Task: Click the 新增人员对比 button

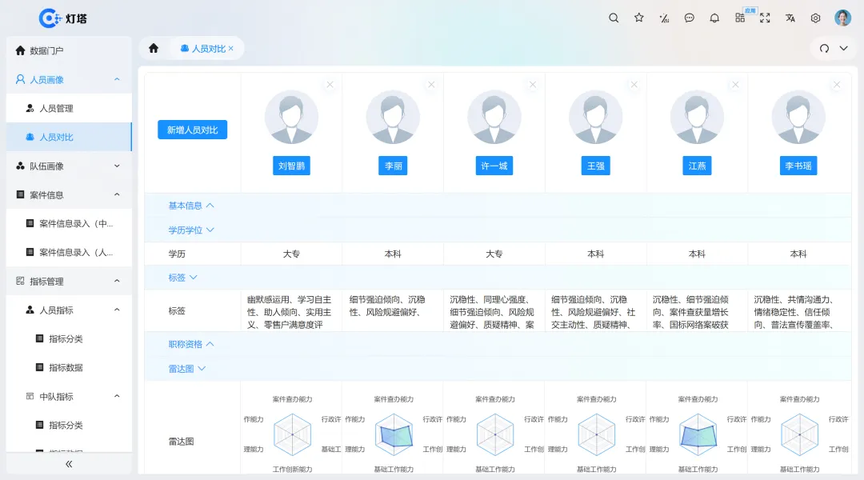Action: coord(192,130)
